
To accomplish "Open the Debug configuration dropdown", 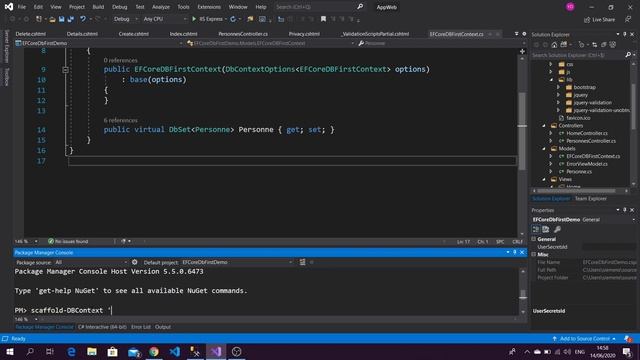I will click(x=126, y=19).
